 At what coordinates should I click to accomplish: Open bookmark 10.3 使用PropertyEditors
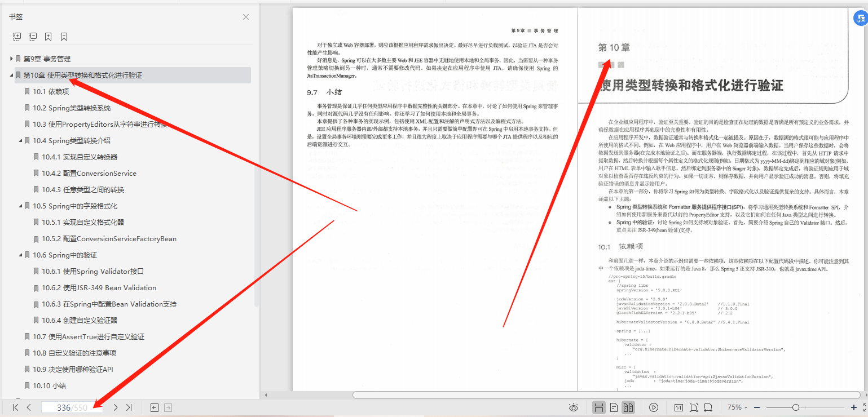(100, 124)
